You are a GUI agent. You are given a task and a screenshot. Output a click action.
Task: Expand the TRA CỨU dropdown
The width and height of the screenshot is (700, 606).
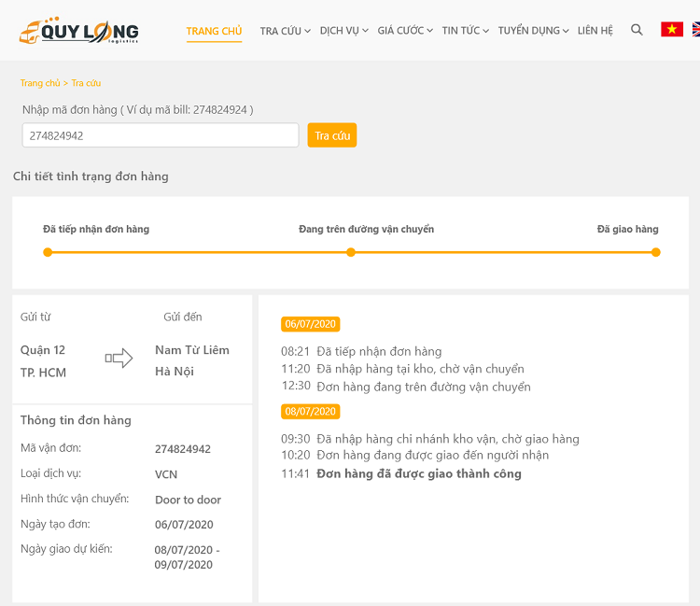(285, 31)
